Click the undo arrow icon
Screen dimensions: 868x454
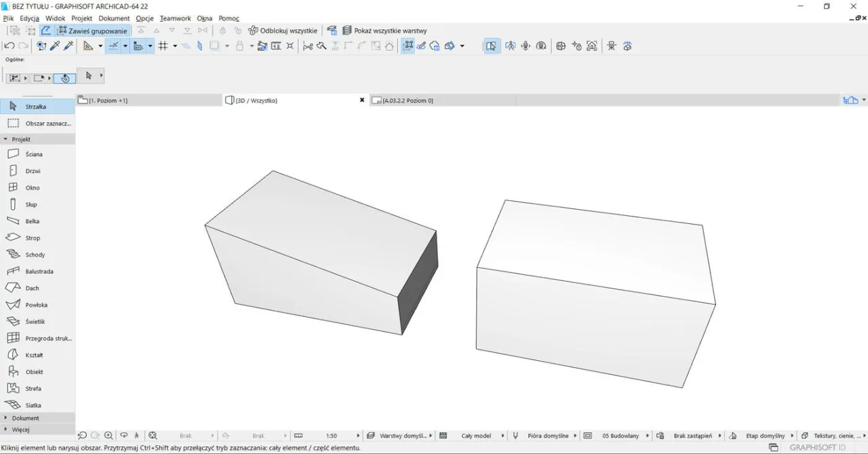9,46
